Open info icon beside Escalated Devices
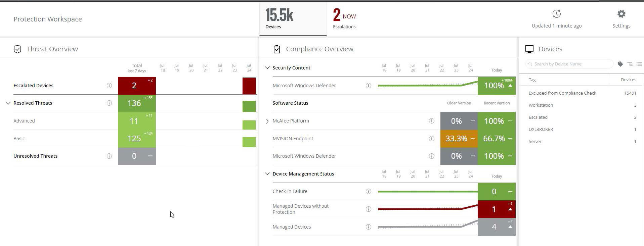Screen dimensions: 644x246 [109, 86]
